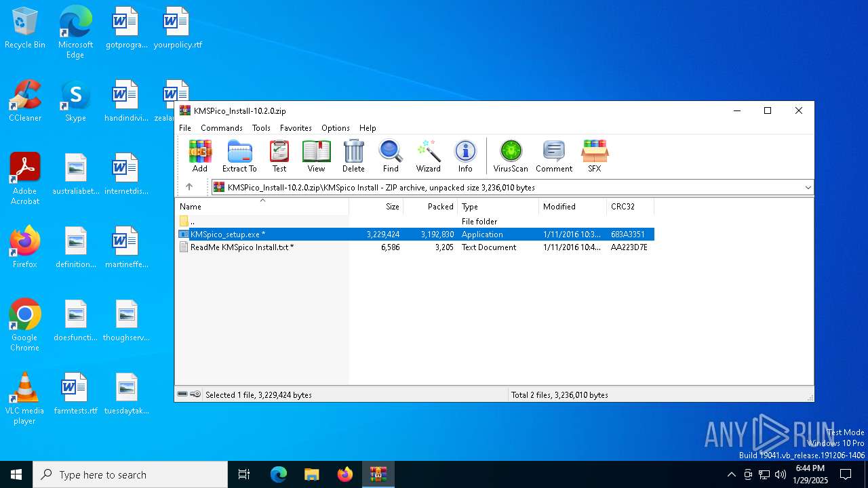
Task: Click the drive icon in status bar
Action: [182, 394]
